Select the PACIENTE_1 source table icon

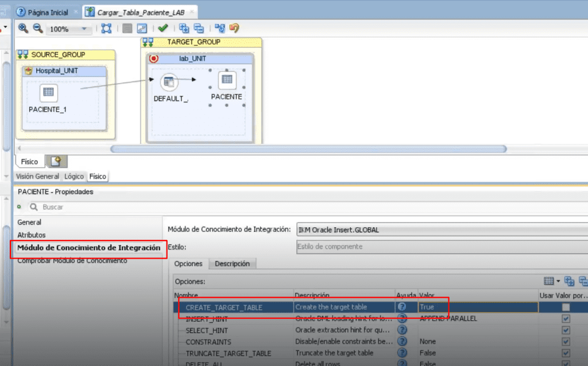(48, 92)
